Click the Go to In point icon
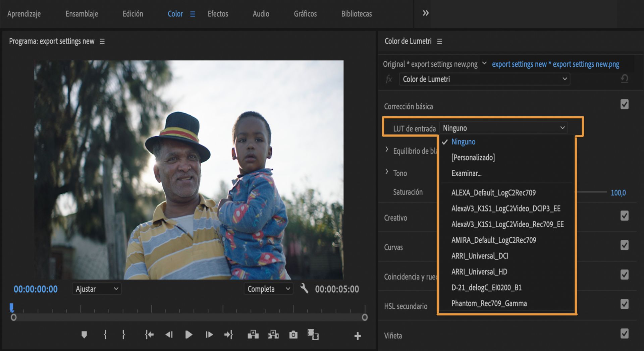 [149, 335]
